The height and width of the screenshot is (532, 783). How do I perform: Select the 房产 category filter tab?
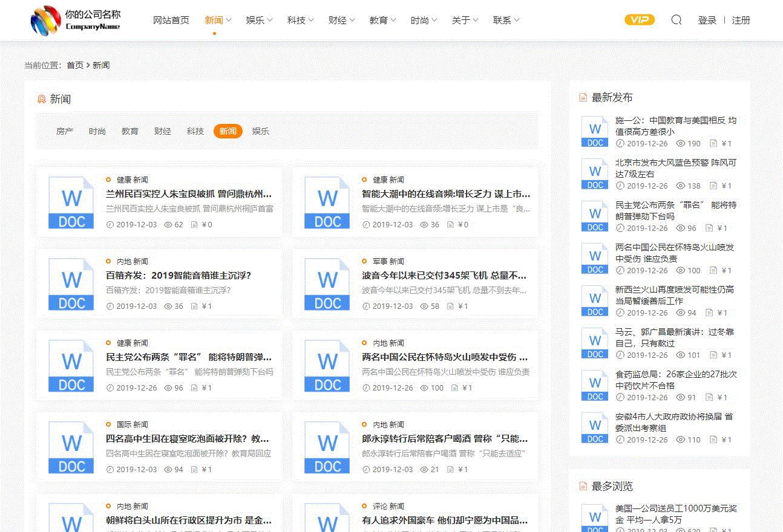[65, 131]
